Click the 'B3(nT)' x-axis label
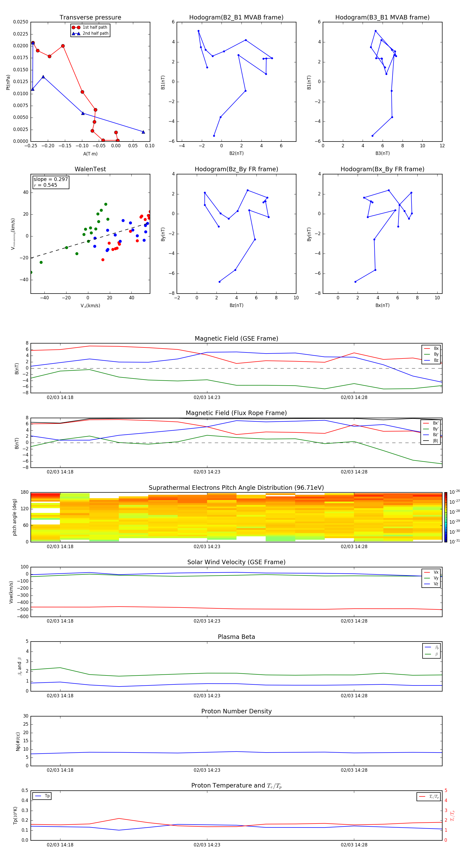The height and width of the screenshot is (868, 473). 382,153
